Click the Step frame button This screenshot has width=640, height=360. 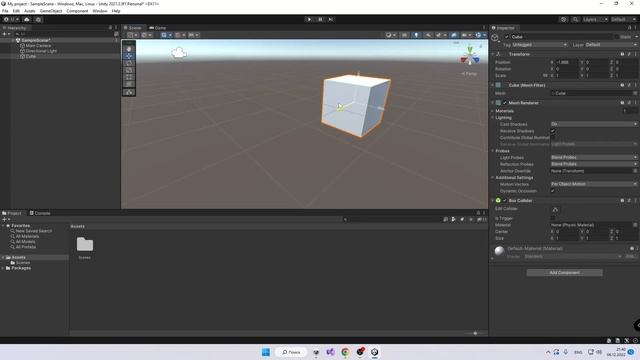pyautogui.click(x=331, y=19)
